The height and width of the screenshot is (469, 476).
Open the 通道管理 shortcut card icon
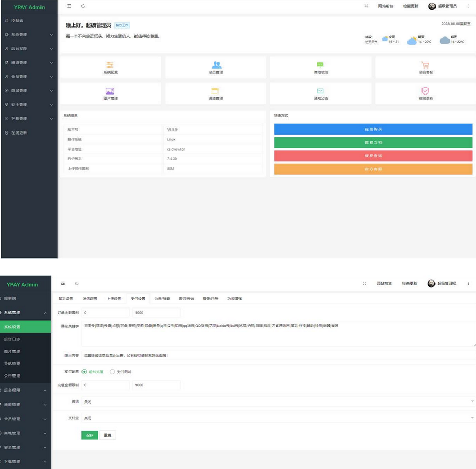point(215,91)
